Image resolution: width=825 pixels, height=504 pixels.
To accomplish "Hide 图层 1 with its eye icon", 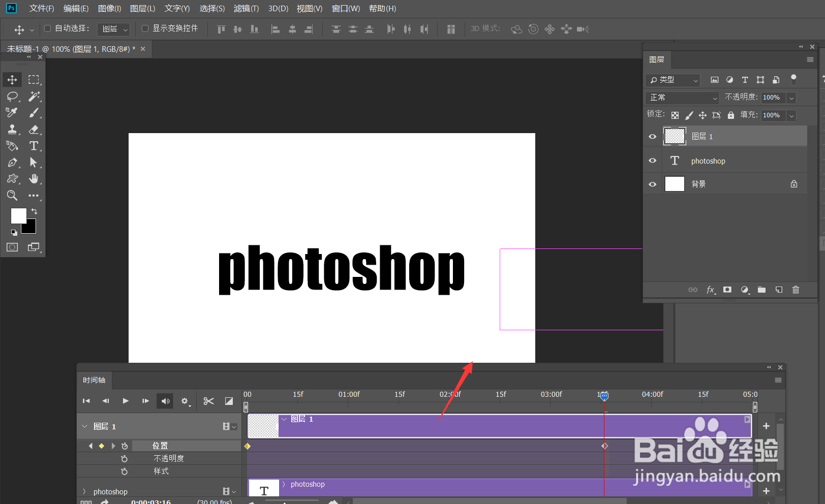I will coord(653,136).
